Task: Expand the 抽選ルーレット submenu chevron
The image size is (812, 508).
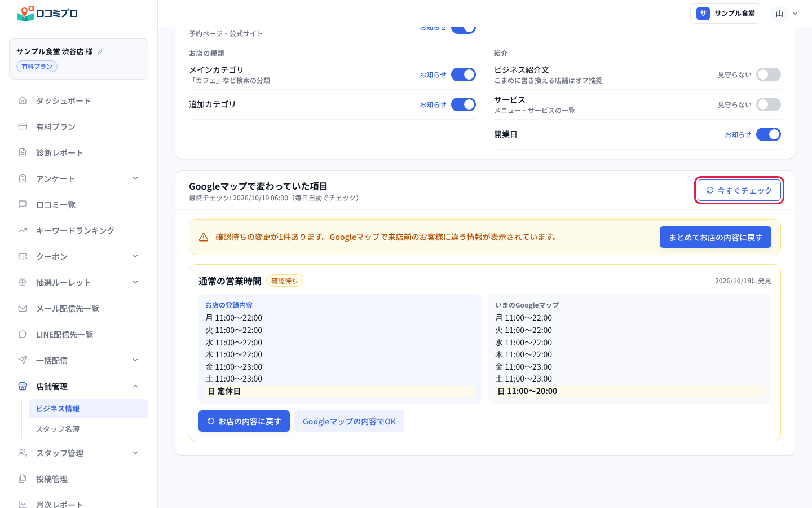Action: [x=135, y=282]
